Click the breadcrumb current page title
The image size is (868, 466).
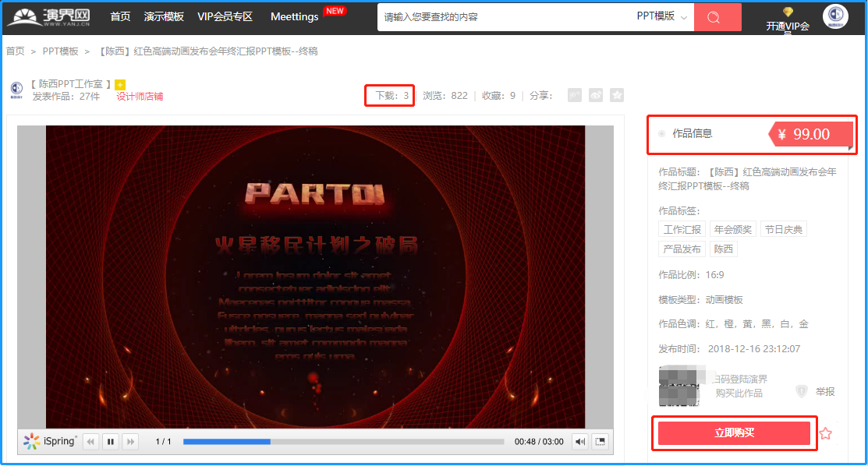[x=208, y=51]
